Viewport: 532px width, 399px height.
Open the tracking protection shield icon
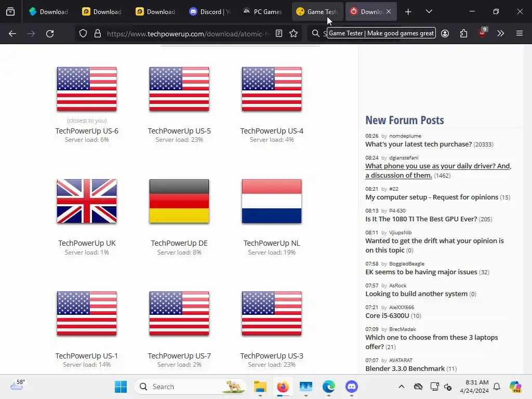tap(83, 34)
